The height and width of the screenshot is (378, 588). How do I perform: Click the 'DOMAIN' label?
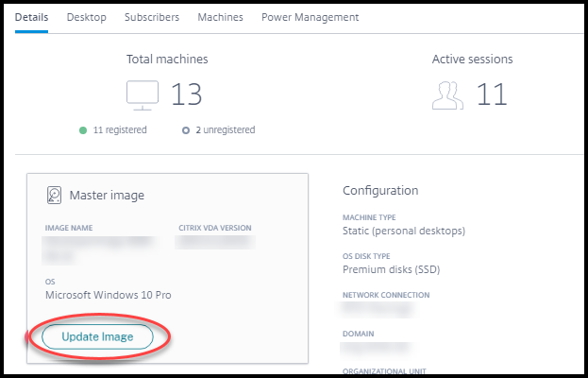click(x=358, y=334)
